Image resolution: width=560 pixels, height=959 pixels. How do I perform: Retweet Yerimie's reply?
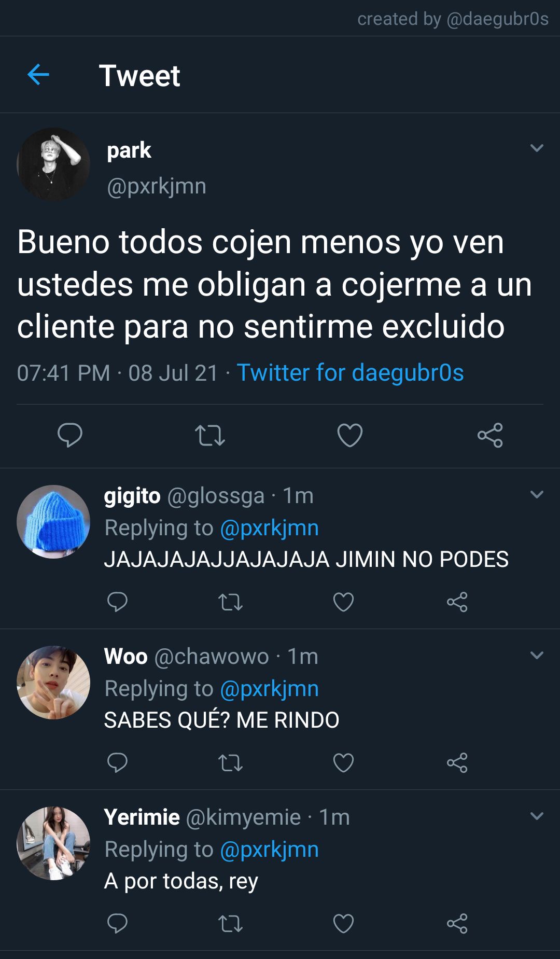tap(231, 924)
